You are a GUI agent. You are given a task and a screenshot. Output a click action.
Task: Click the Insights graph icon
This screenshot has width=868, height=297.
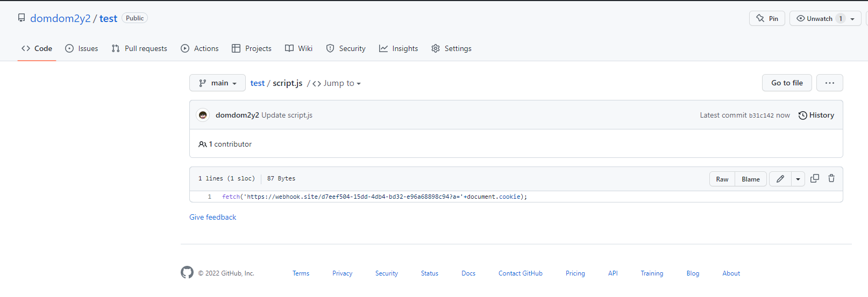[x=383, y=48]
